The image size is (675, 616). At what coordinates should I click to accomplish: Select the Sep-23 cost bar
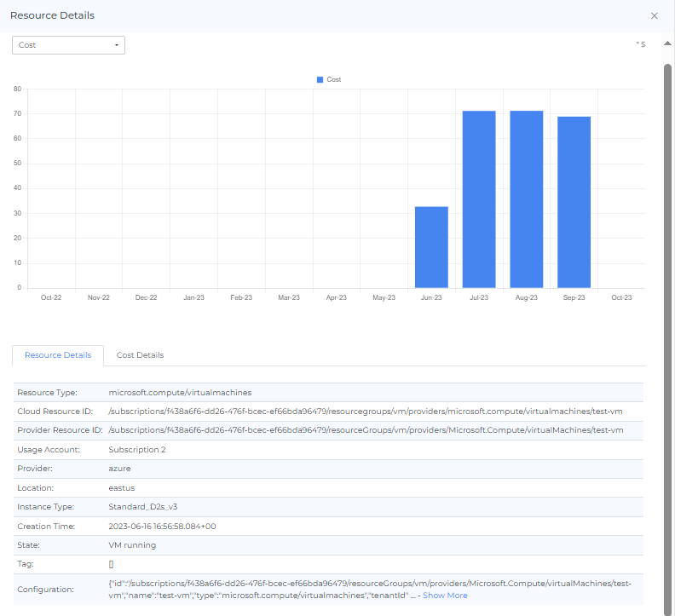[574, 202]
